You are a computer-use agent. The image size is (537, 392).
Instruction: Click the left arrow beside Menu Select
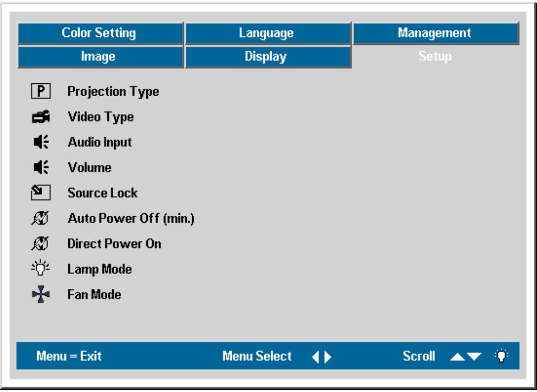click(315, 357)
